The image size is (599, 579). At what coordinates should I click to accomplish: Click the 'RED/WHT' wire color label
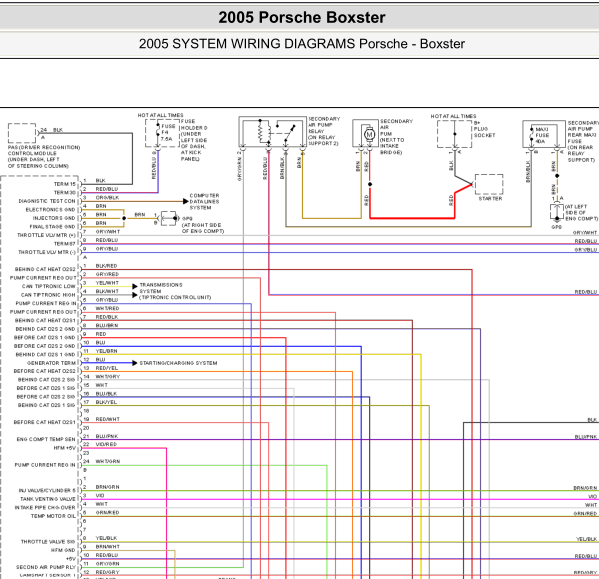(108, 419)
